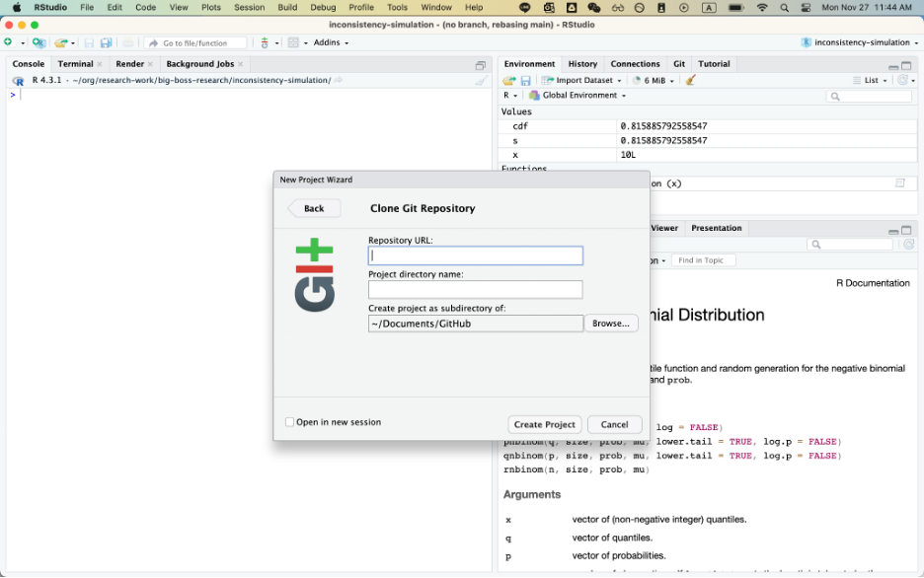Click the Cancel button in wizard
Screen dimensions: 924x578
(614, 424)
